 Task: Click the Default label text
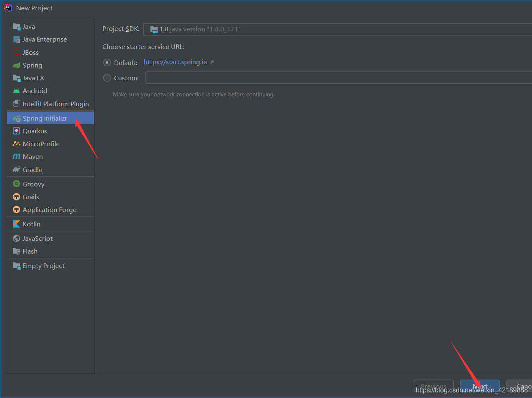point(126,63)
